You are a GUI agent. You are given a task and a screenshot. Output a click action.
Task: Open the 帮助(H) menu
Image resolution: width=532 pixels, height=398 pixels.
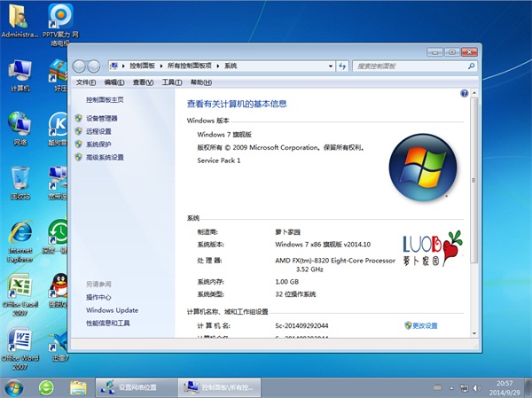point(201,82)
